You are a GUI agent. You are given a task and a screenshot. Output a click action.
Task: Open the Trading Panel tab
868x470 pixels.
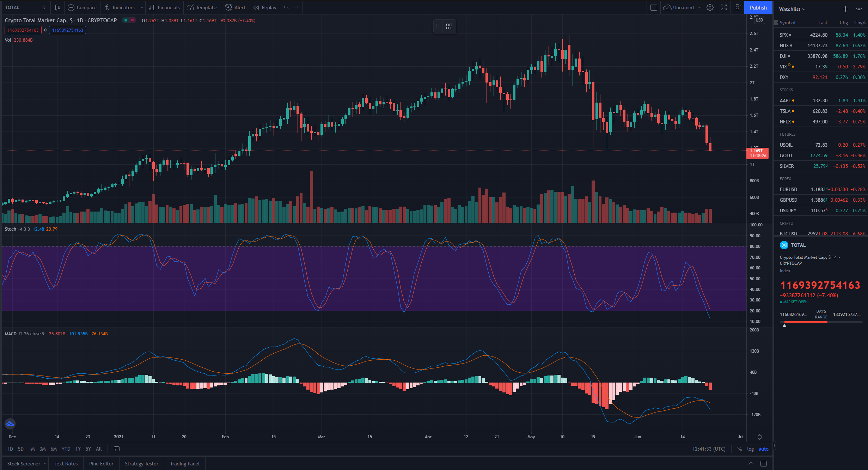pos(185,464)
